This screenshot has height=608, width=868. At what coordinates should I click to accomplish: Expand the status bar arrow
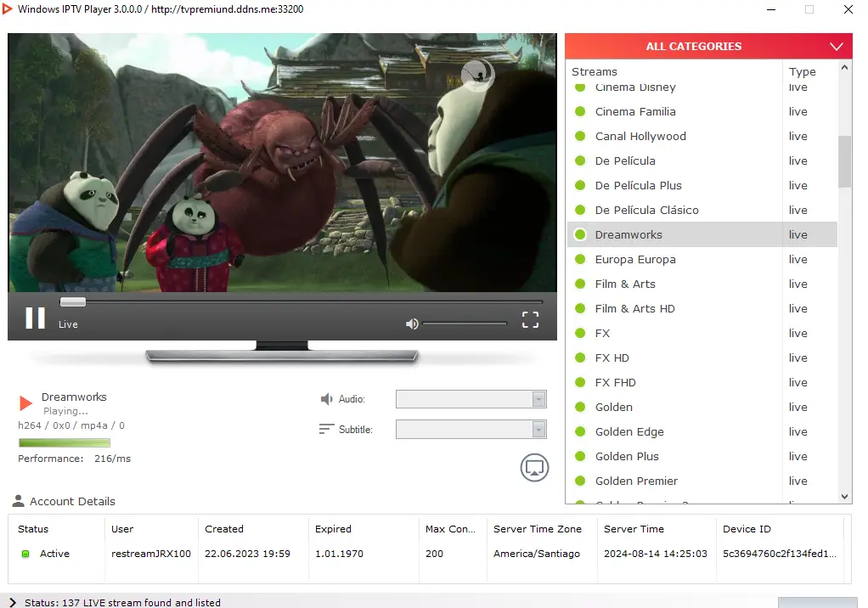pos(13,602)
